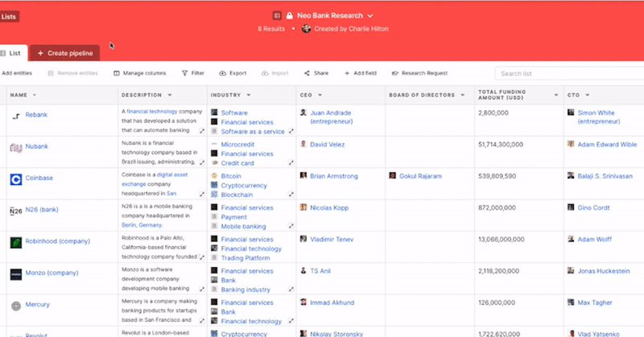Expand Monzo industry cell with arrow icon

click(291, 289)
